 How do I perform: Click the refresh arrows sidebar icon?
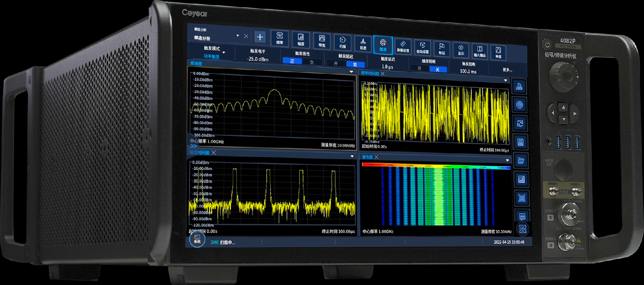(x=520, y=124)
